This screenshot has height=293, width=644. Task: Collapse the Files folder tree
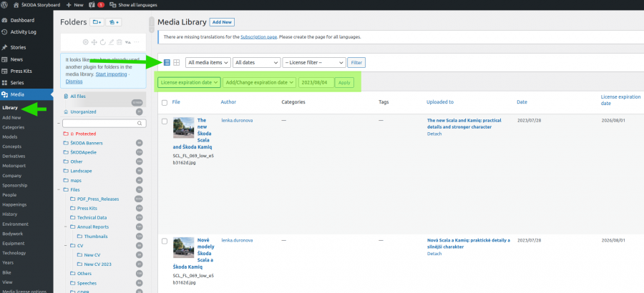(x=59, y=190)
